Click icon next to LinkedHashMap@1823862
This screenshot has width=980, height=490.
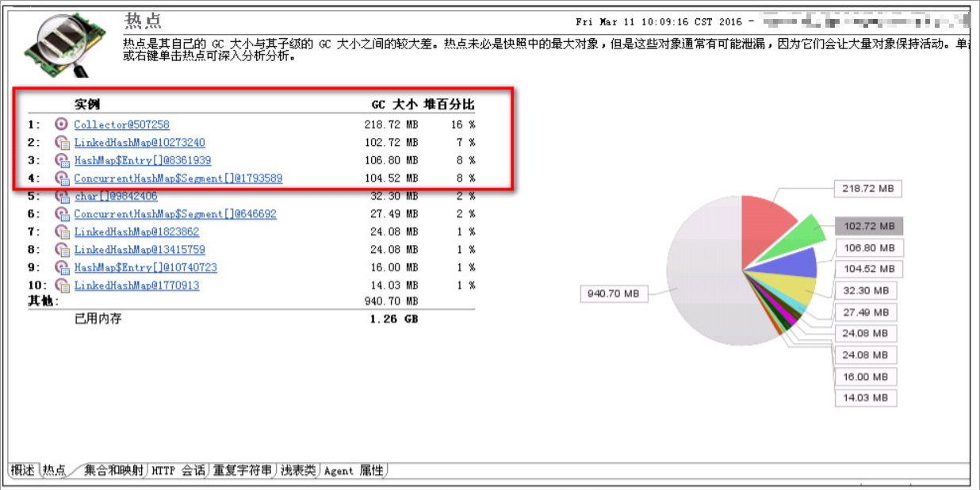(62, 232)
